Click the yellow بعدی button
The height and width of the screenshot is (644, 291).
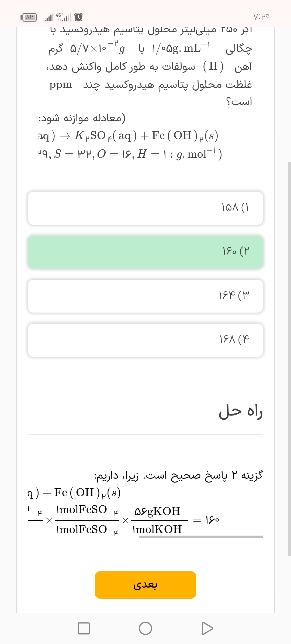145,585
